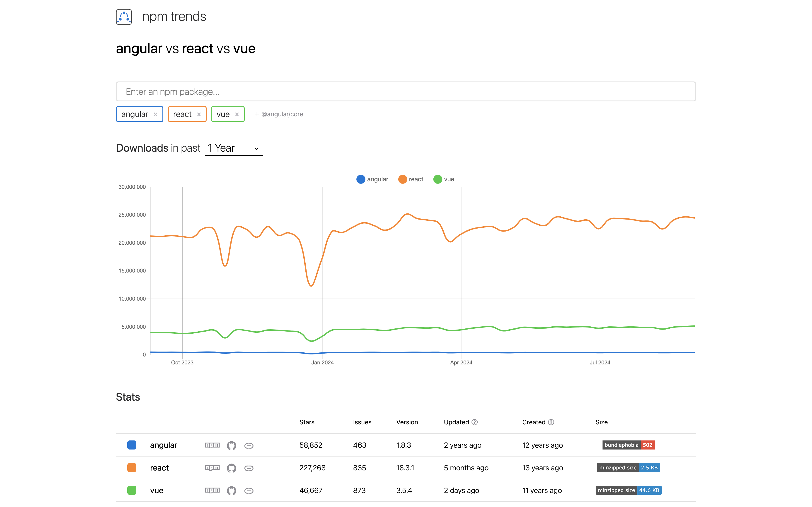Click the npm trends logo icon

click(124, 17)
